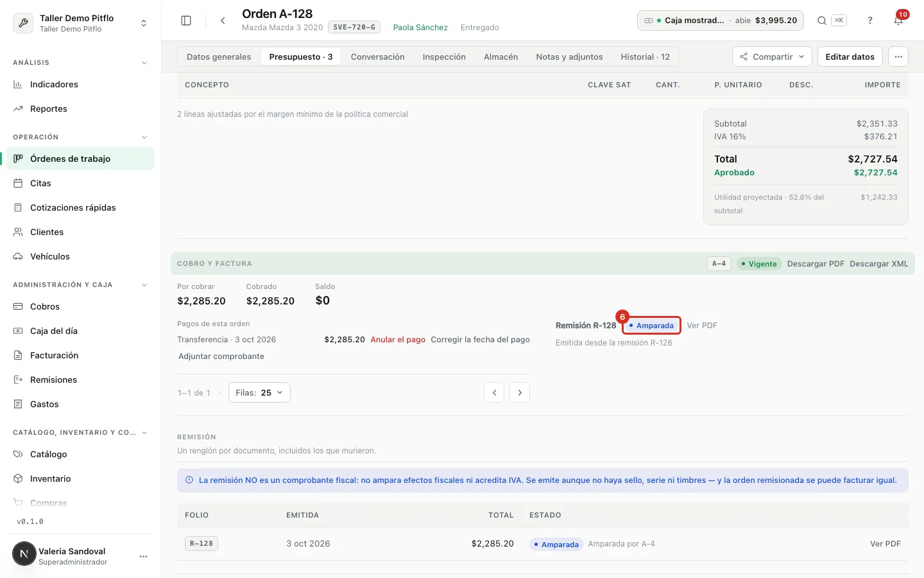Go back using the left arrow icon
Viewport: 924px width, 578px height.
point(223,21)
